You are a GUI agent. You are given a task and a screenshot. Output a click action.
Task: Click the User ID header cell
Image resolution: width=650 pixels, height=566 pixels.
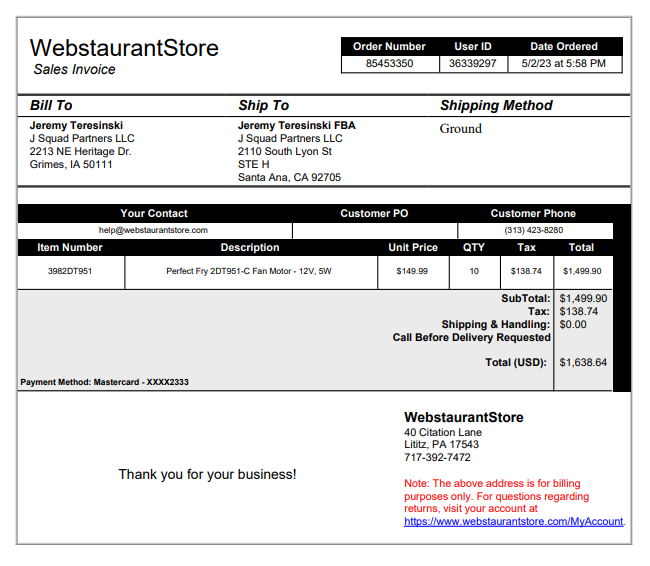473,46
